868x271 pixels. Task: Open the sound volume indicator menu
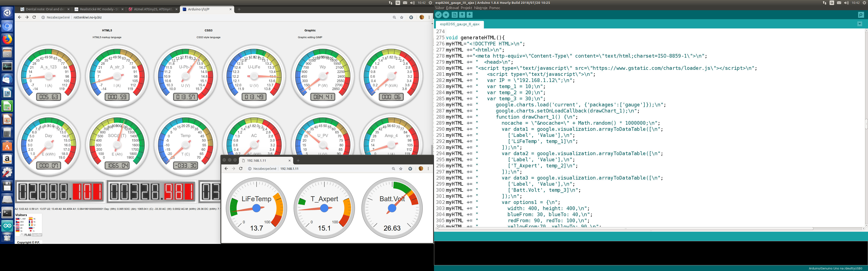[x=412, y=3]
